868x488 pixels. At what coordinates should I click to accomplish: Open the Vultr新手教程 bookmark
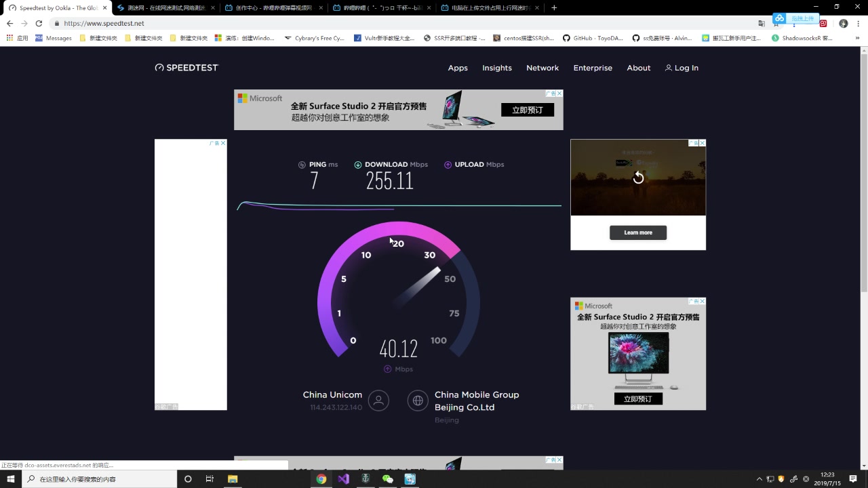(384, 38)
